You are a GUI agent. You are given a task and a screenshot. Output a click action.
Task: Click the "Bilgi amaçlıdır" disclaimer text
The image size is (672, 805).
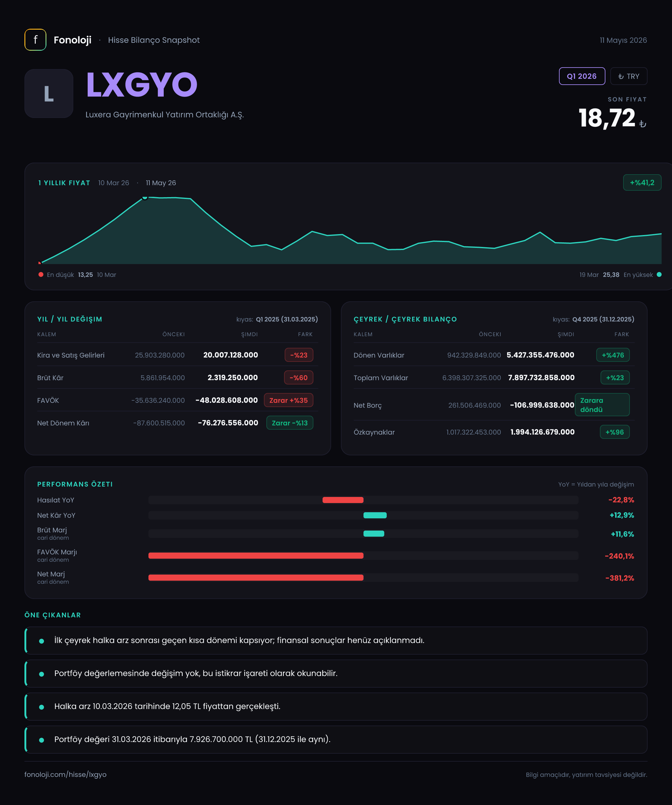click(x=586, y=775)
